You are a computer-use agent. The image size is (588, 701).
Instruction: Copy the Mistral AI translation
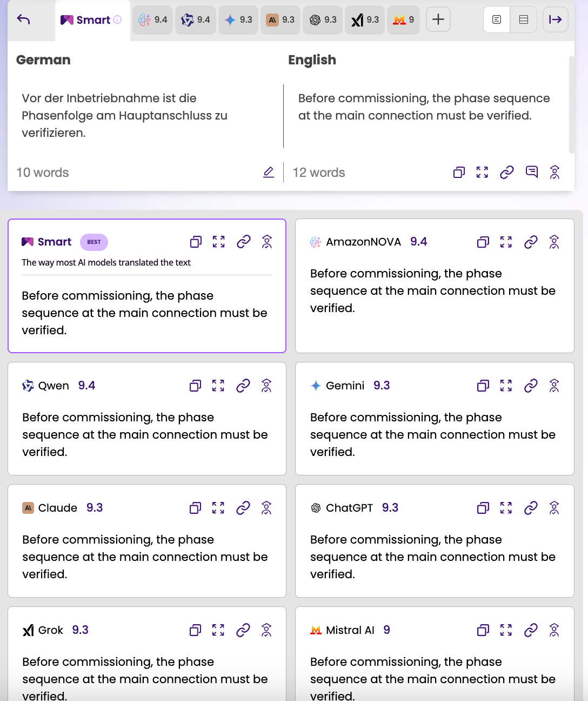tap(483, 630)
